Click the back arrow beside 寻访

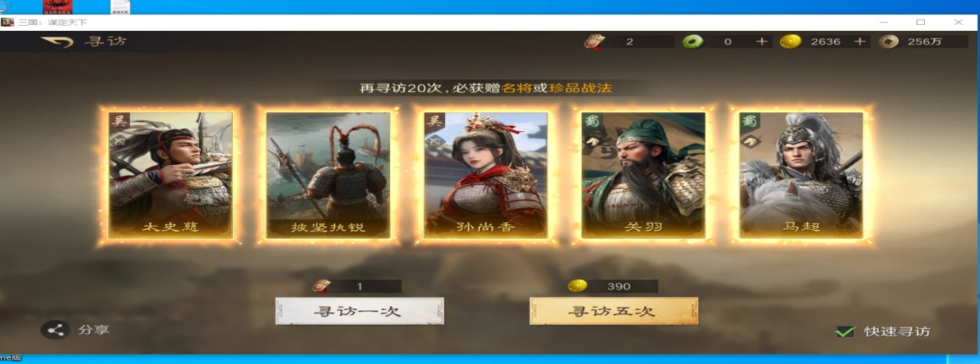pos(55,41)
